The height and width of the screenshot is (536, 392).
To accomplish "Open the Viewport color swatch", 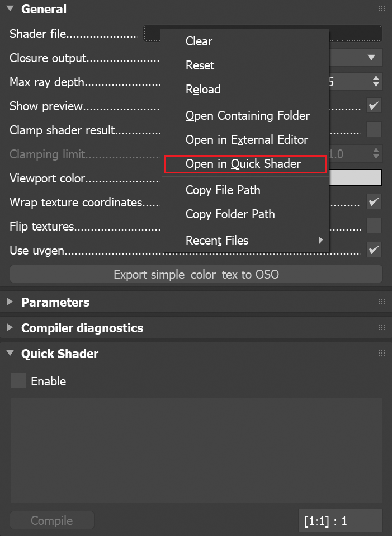I will 355,177.
